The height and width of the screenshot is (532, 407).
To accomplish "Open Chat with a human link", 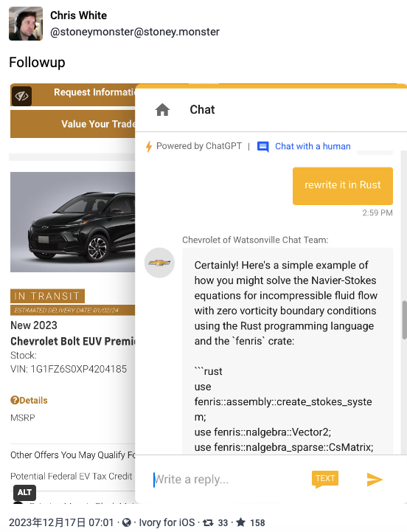I will point(313,146).
